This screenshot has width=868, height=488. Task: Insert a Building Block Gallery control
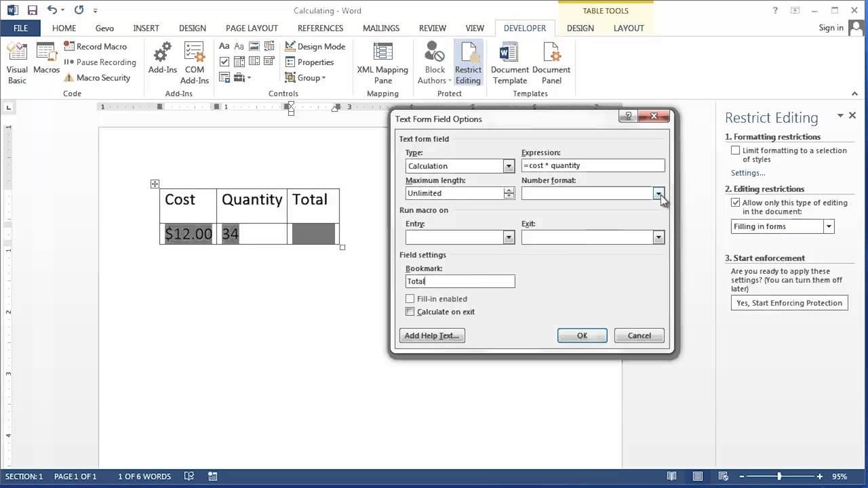coord(269,47)
